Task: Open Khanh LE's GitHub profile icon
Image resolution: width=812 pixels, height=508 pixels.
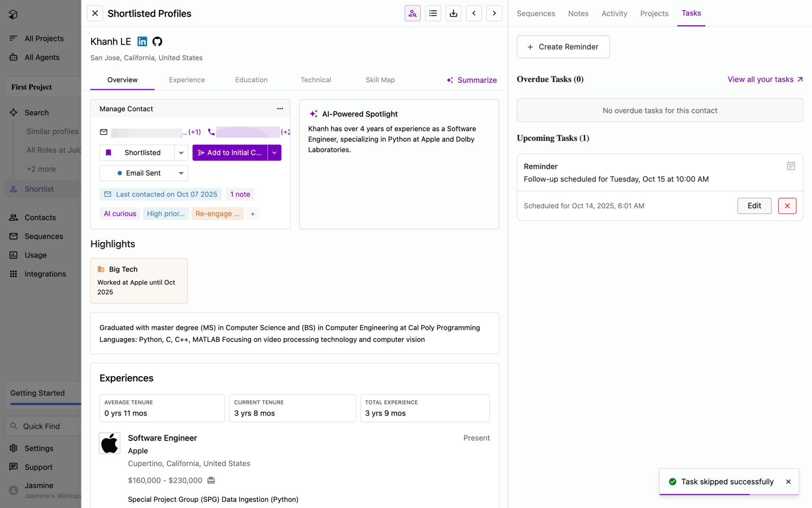Action: (x=157, y=41)
